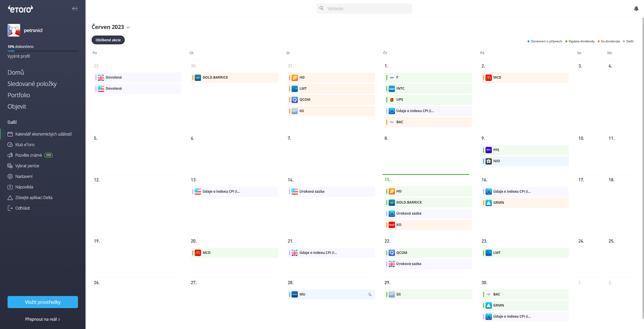Screen dimensions: 644x329
Task: Click the search magnifier icon
Action: 321,8
